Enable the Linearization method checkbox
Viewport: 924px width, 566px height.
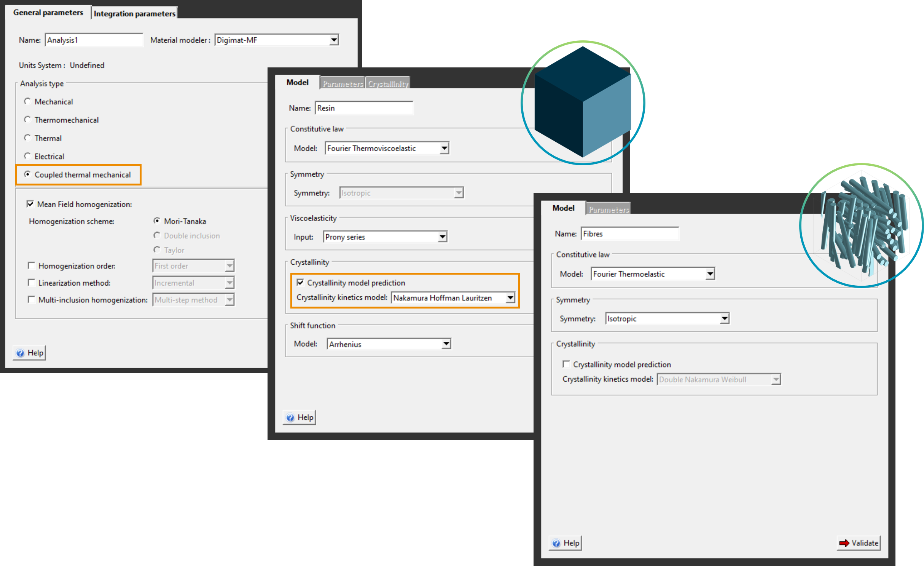click(x=32, y=283)
